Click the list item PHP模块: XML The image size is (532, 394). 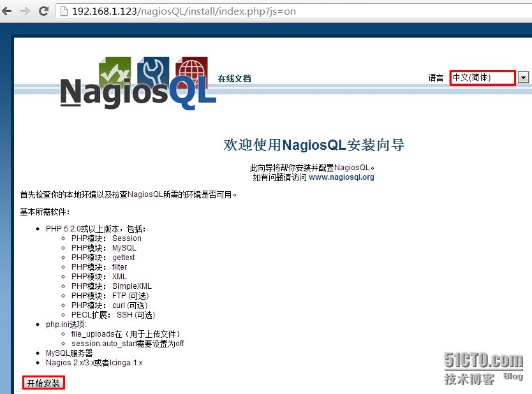99,276
